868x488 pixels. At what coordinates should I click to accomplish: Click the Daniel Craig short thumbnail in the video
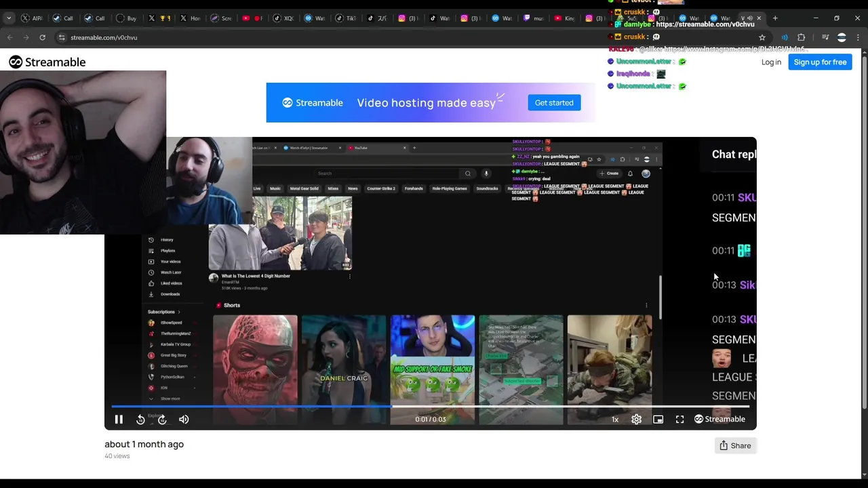click(344, 369)
